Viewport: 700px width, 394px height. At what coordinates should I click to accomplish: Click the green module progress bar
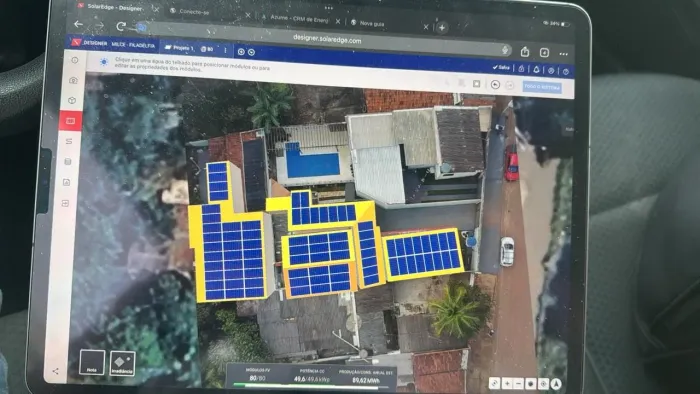[305, 386]
